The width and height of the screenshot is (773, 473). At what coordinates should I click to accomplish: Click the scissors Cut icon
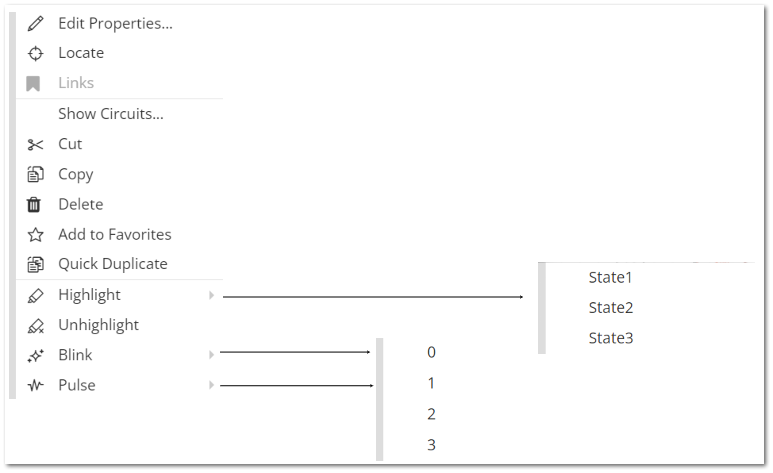[x=35, y=145]
